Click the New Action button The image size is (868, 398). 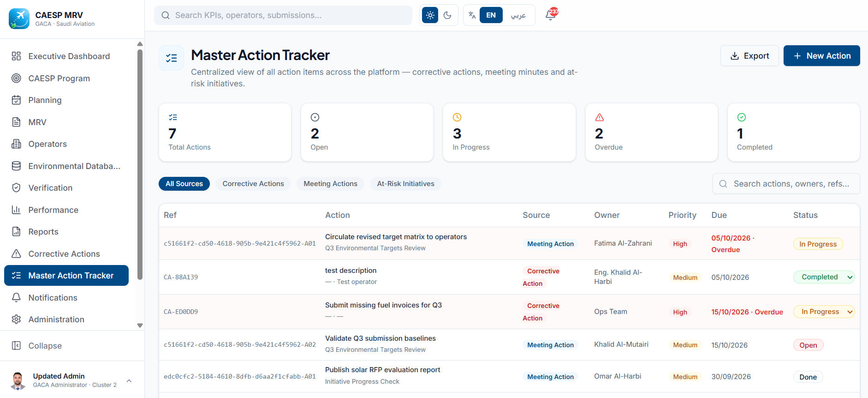tap(821, 56)
